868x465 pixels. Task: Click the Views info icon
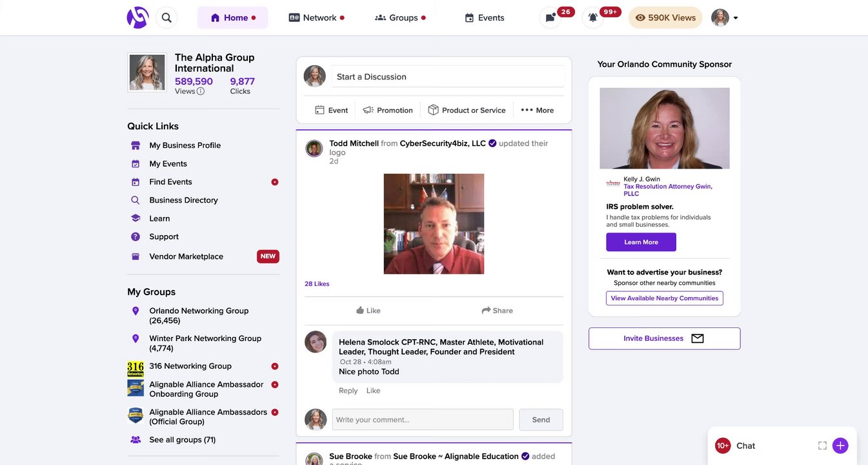pos(201,91)
